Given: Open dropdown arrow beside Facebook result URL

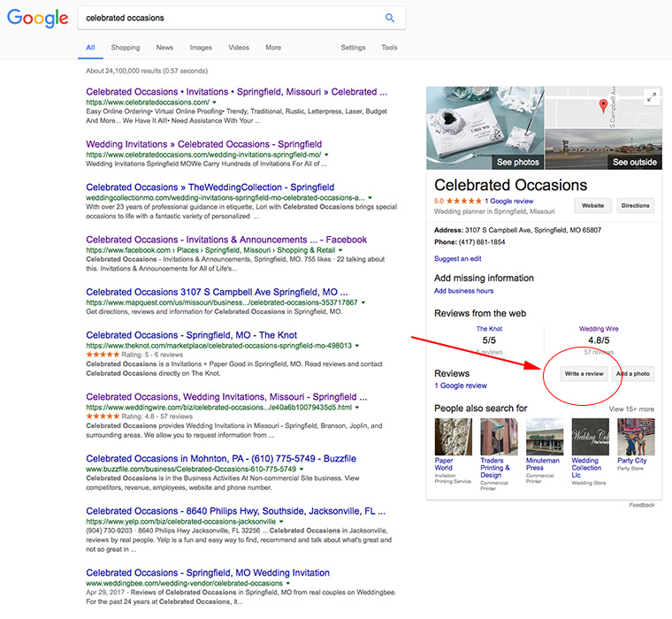Looking at the screenshot, I should [x=340, y=250].
